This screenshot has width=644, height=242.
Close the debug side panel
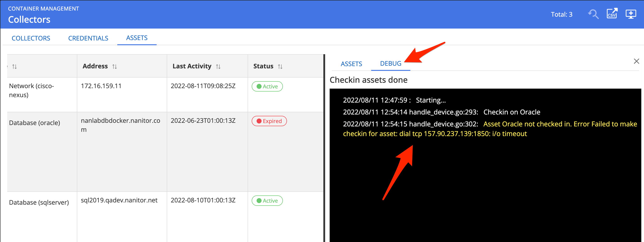636,61
